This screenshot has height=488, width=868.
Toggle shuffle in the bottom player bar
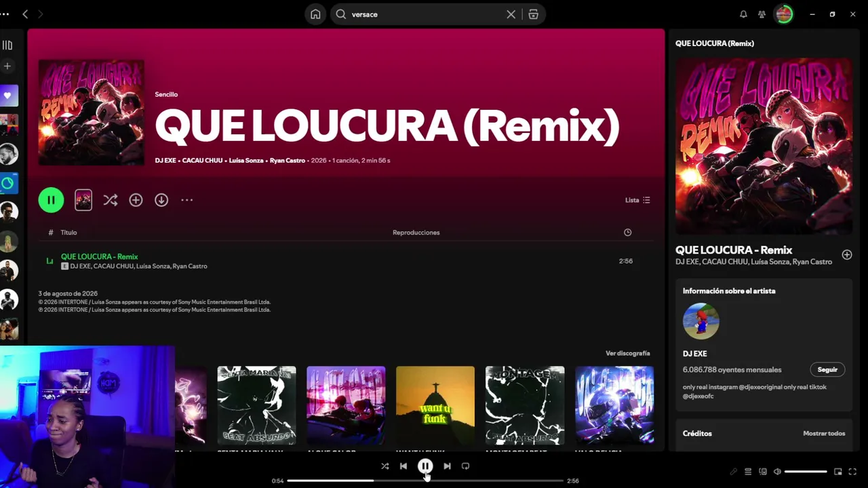[385, 466]
